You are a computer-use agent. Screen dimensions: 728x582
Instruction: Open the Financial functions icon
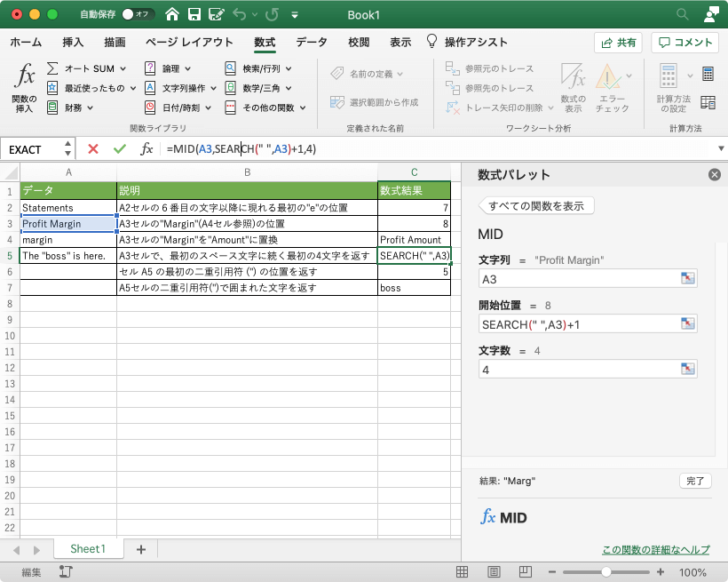coord(52,108)
